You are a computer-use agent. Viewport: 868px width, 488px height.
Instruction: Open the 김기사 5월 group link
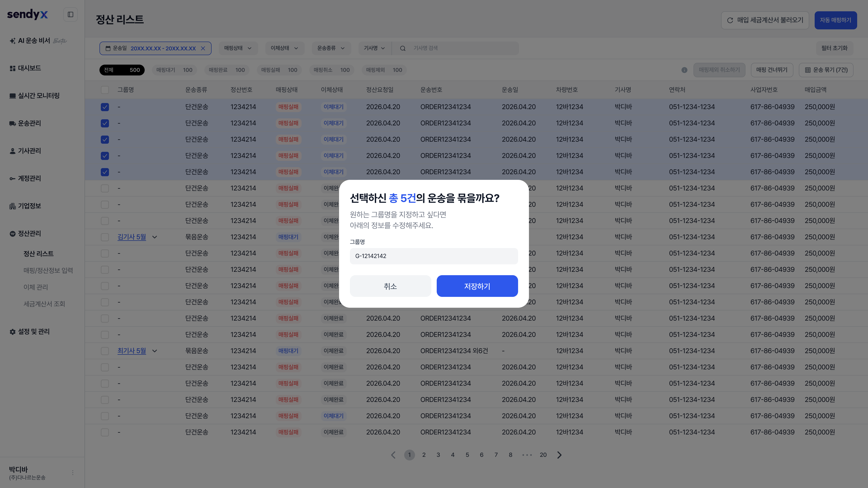(x=132, y=237)
